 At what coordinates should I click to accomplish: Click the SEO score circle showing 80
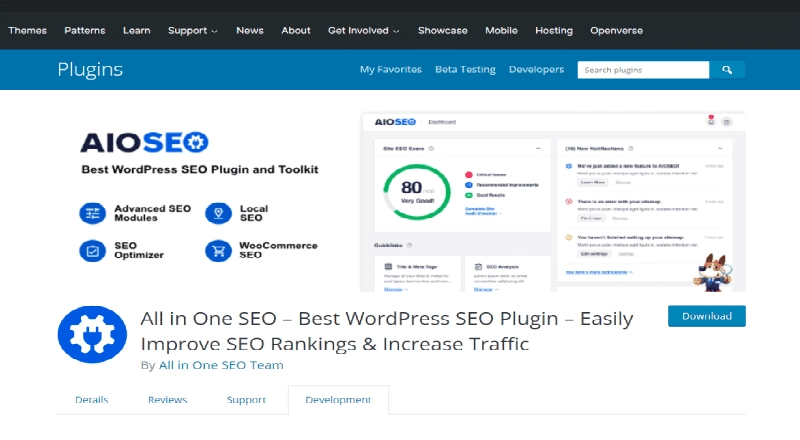[x=417, y=192]
